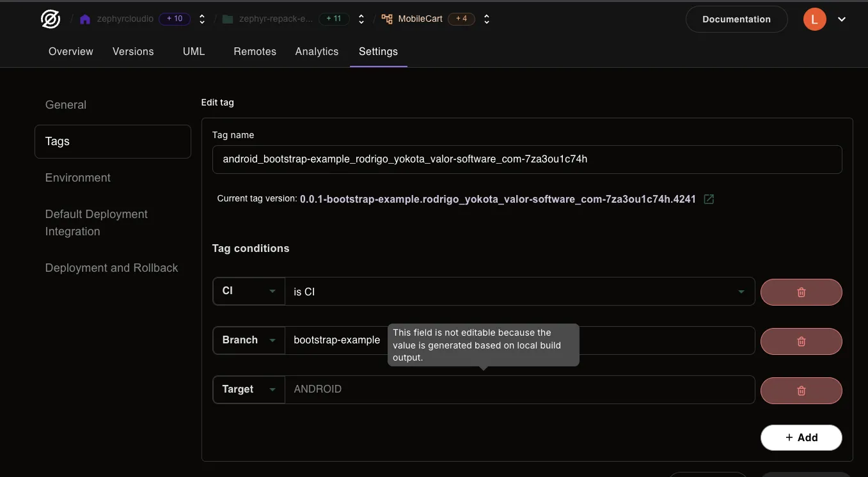The width and height of the screenshot is (868, 477).
Task: Switch to the Versions tab
Action: 133,52
